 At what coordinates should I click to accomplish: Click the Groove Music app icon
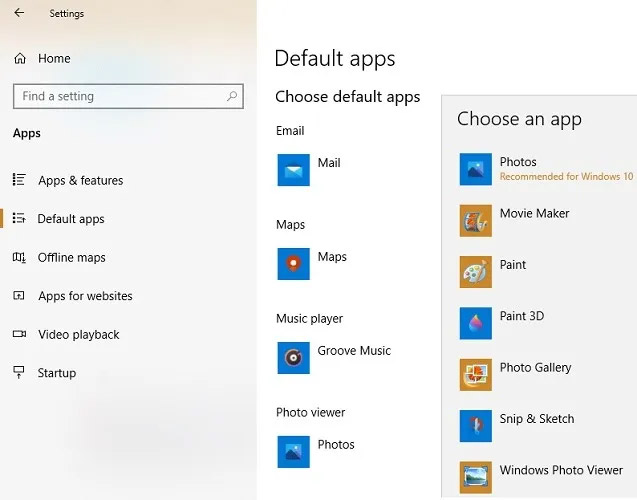(293, 358)
